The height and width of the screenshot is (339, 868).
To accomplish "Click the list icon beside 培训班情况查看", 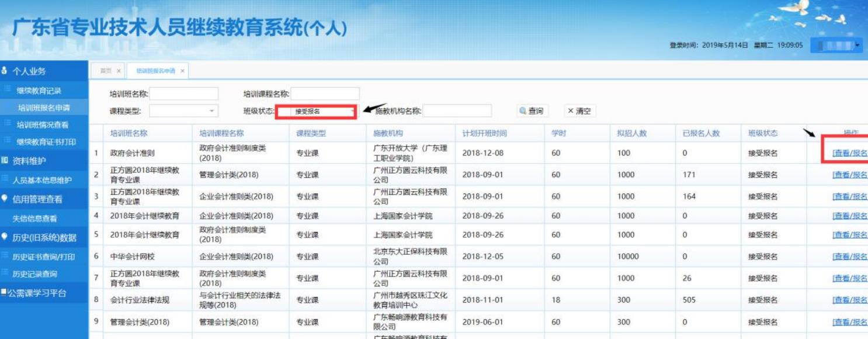I will tap(8, 123).
